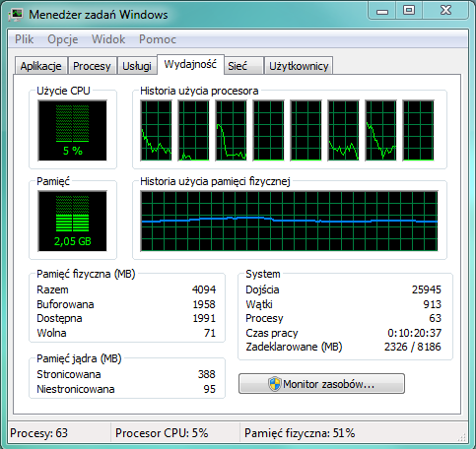Click the shield icon on Monitor zasobów
The width and height of the screenshot is (476, 449).
coord(275,384)
